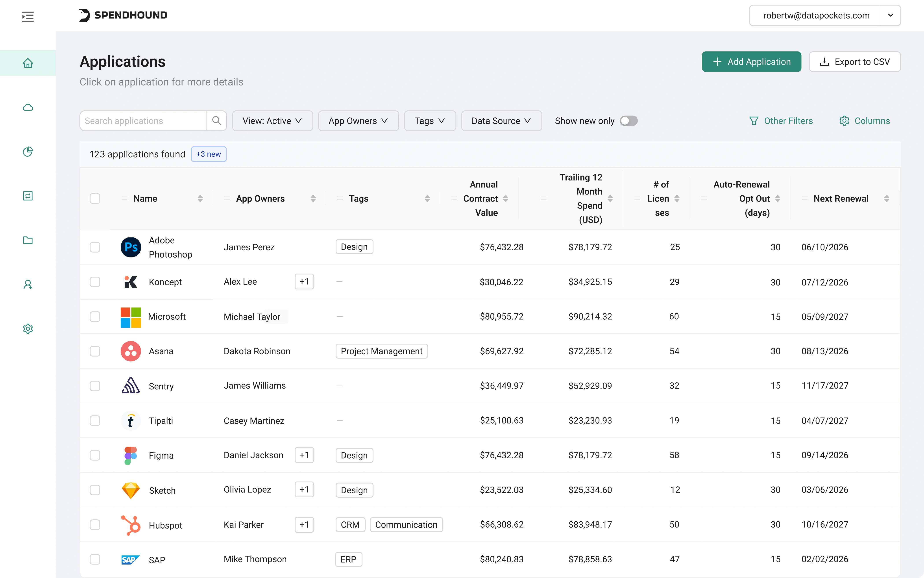Image resolution: width=924 pixels, height=578 pixels.
Task: Open the View: Active dropdown
Action: click(x=272, y=121)
